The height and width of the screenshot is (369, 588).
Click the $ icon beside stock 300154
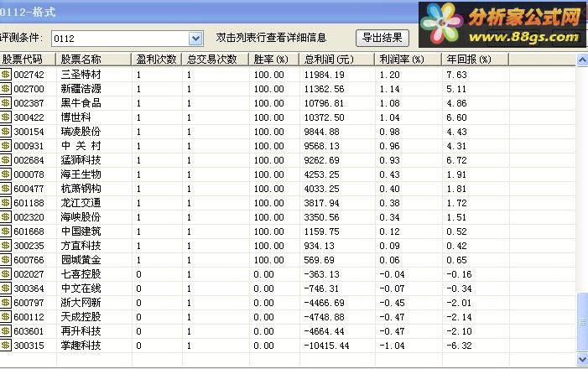6,132
